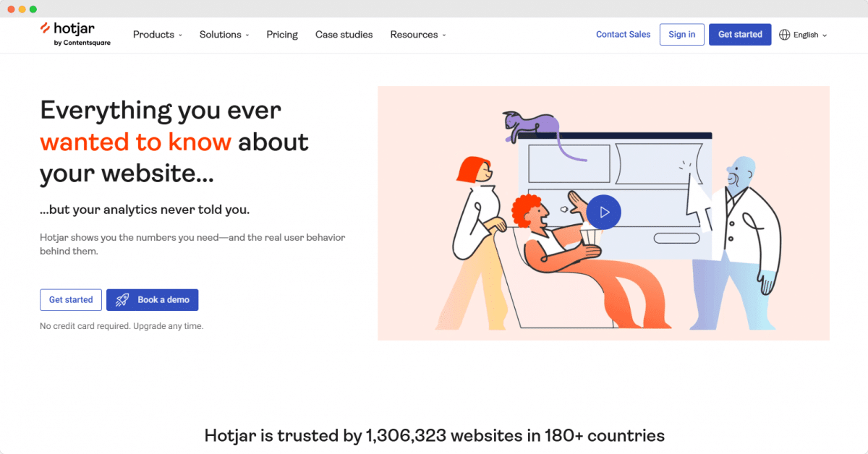Viewport: 868px width, 454px height.
Task: Click the outlined Get started hero button
Action: coord(71,300)
